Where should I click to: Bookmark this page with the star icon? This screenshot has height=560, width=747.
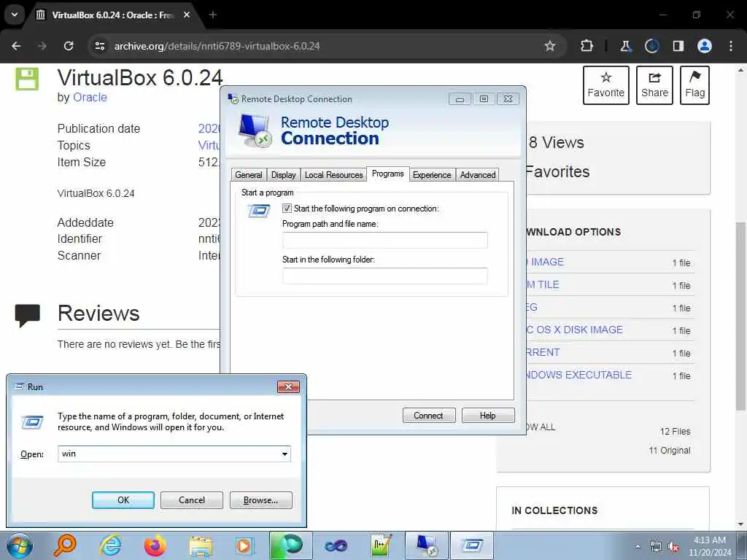[x=550, y=46]
